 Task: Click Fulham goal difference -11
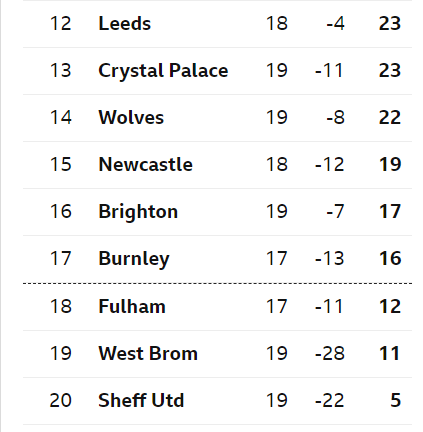(329, 307)
